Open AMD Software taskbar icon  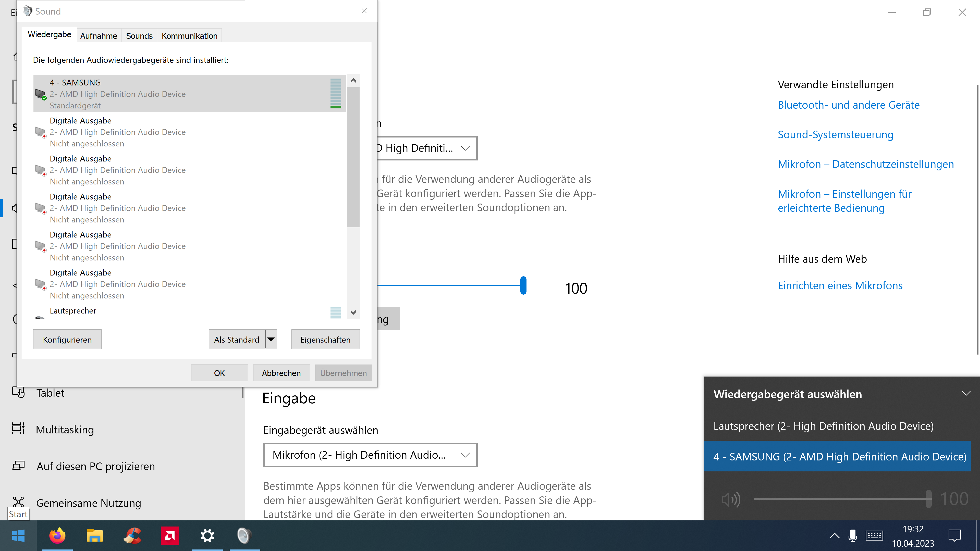coord(170,536)
